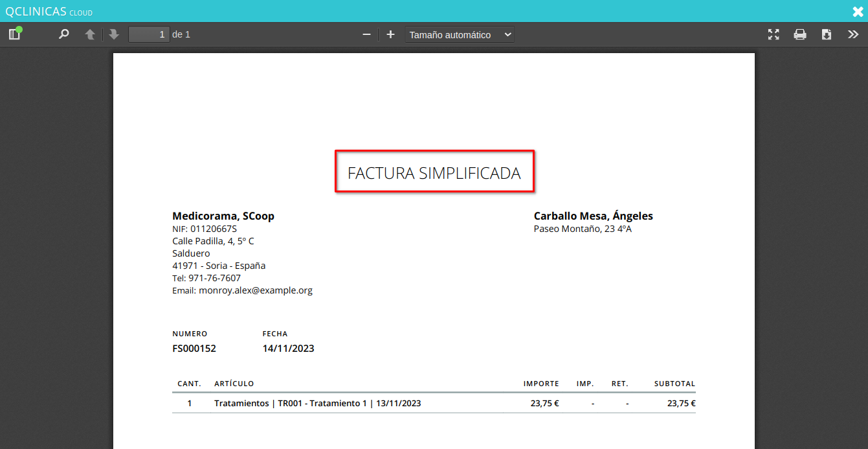This screenshot has height=449, width=868.
Task: Go to the next page
Action: click(114, 34)
